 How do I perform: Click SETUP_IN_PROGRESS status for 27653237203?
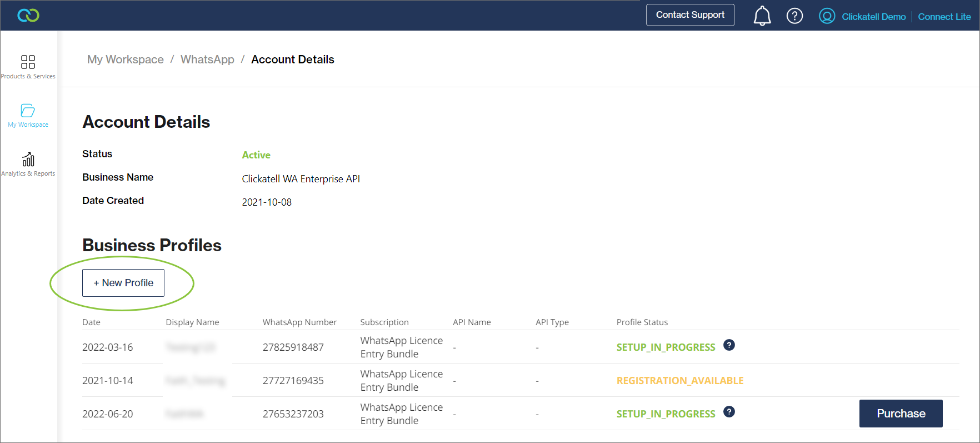coord(666,414)
